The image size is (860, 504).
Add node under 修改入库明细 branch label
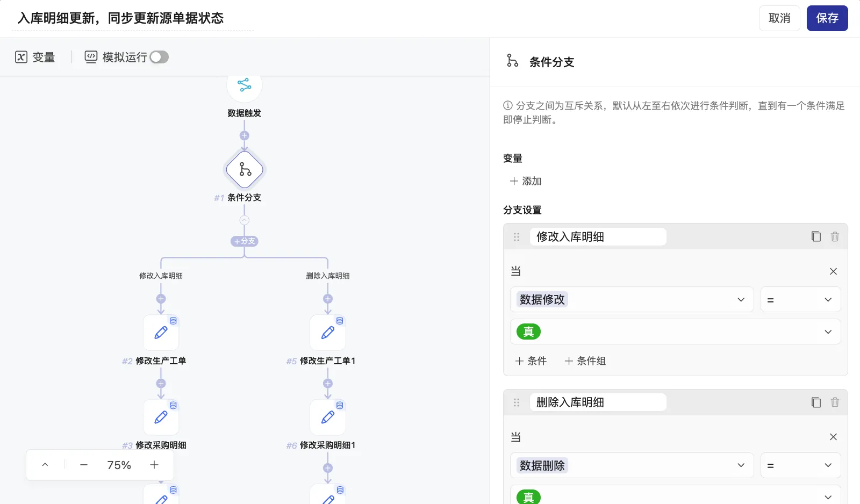coord(161,299)
